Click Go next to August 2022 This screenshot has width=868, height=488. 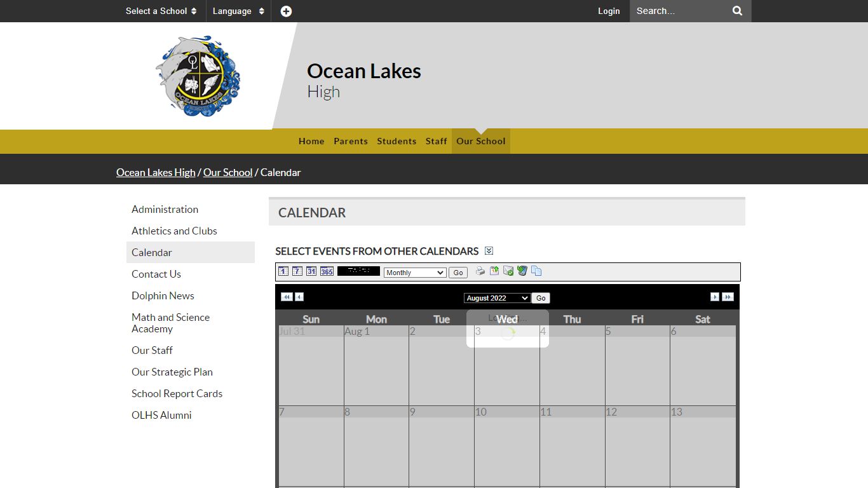[541, 298]
